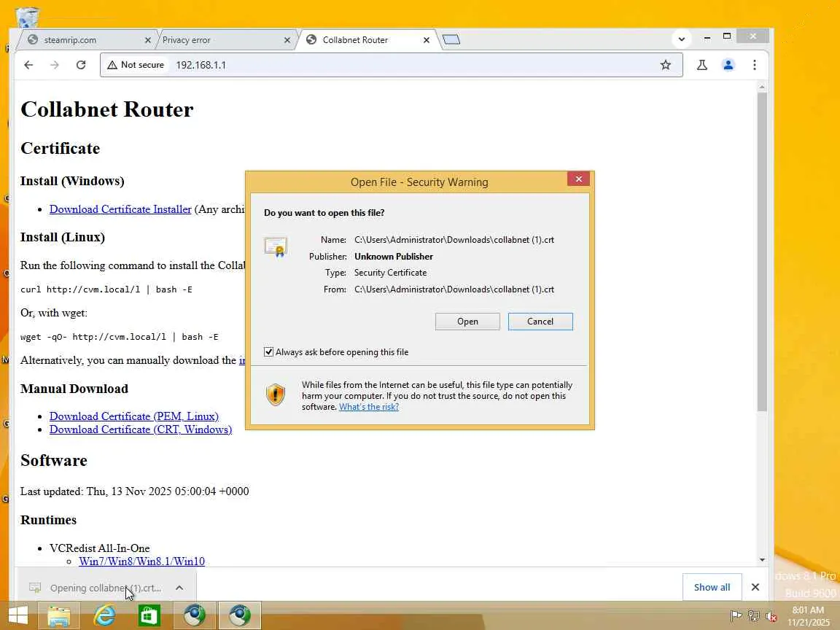This screenshot has width=840, height=630.
Task: Click the page scroll up arrow
Action: point(762,87)
